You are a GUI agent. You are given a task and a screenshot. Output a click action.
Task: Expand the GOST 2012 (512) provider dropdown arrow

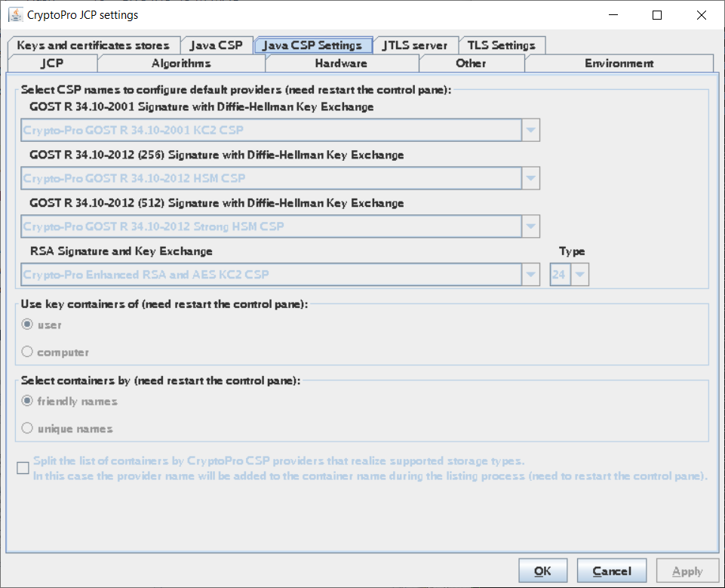[531, 226]
